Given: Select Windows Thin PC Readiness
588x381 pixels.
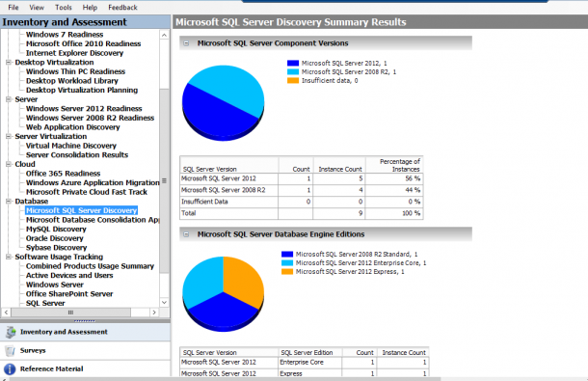Looking at the screenshot, I should [75, 71].
